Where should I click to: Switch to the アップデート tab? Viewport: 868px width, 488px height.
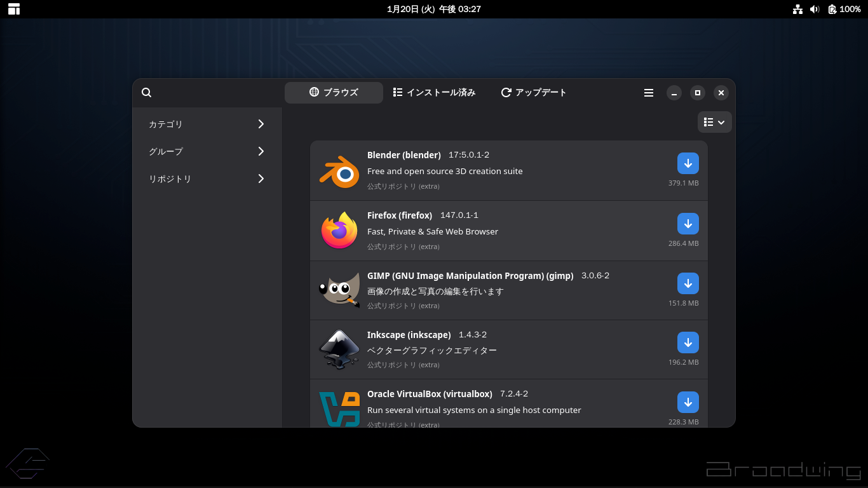pos(534,93)
